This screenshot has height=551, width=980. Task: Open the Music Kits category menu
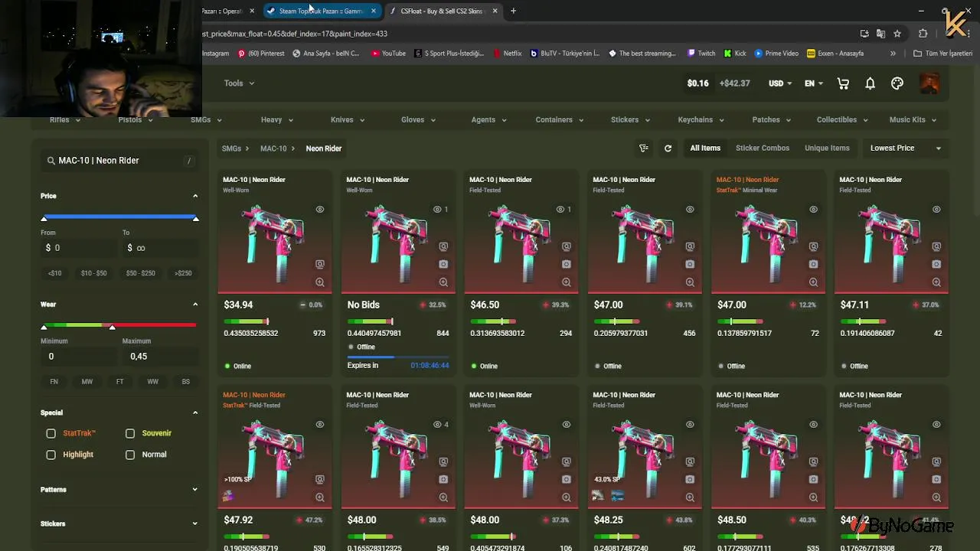913,120
